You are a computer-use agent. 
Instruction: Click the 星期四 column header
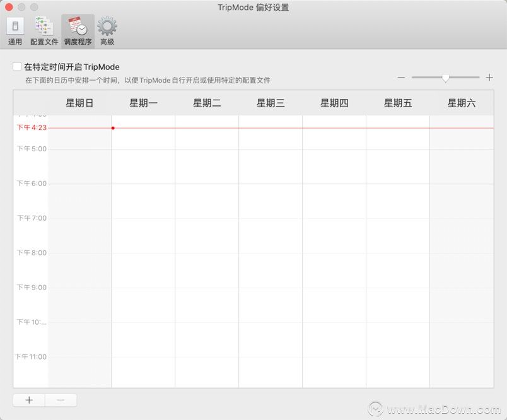(x=334, y=103)
